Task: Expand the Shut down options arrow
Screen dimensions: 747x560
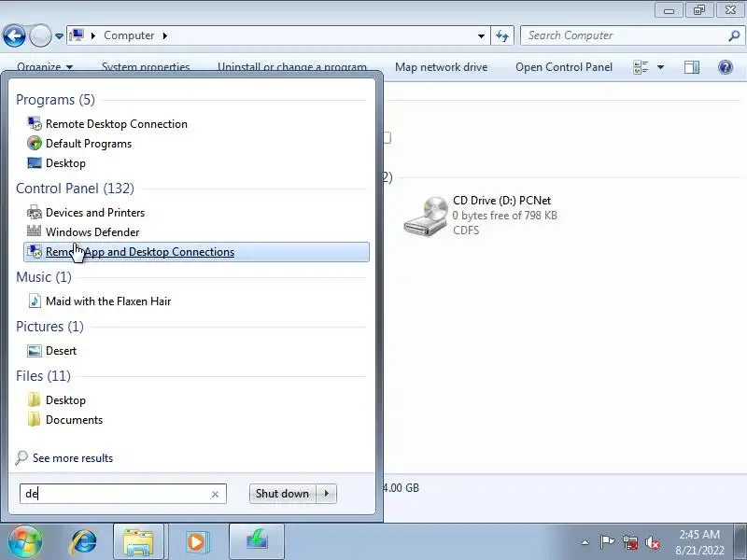Action: pyautogui.click(x=327, y=494)
